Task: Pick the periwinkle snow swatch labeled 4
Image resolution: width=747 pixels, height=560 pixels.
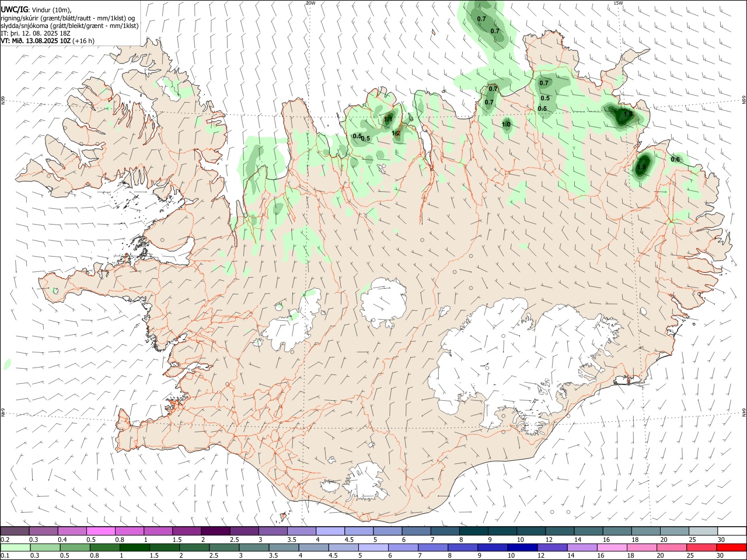Action: [x=330, y=531]
